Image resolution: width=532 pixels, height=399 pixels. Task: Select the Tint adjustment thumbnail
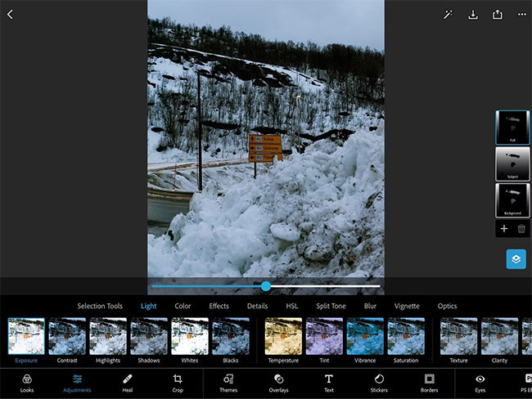[x=324, y=336]
